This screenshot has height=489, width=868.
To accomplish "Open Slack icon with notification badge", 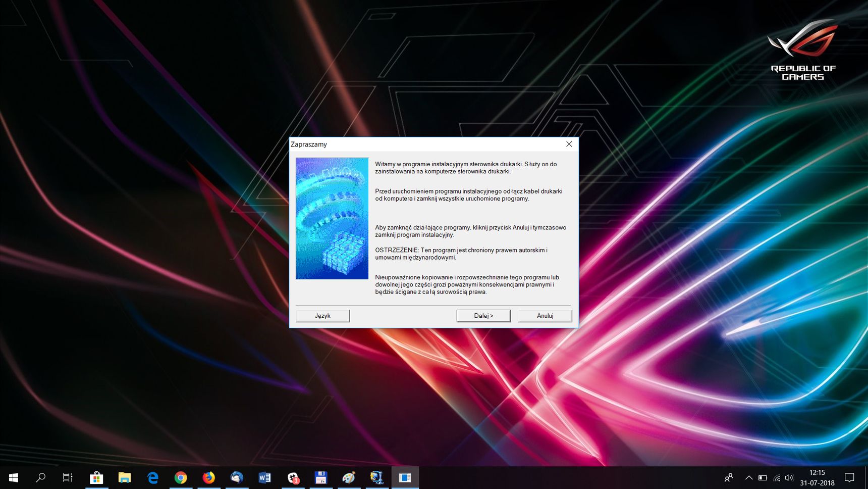I will pos(293,477).
